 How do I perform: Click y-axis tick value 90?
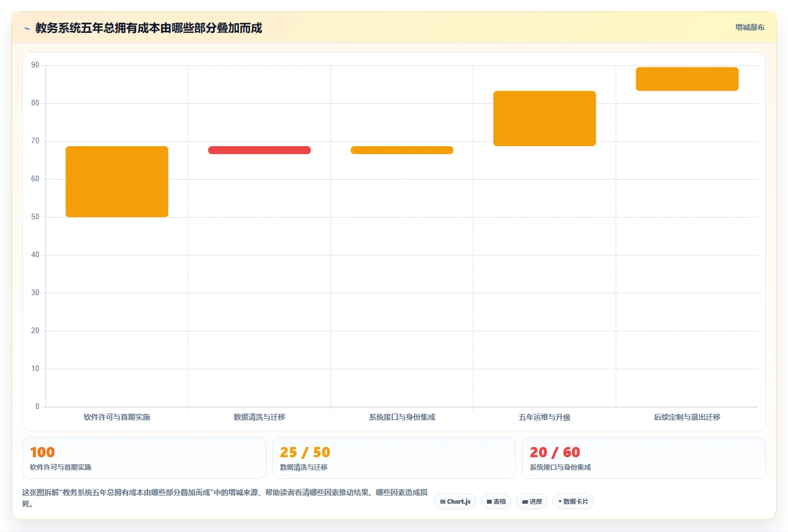(x=35, y=65)
